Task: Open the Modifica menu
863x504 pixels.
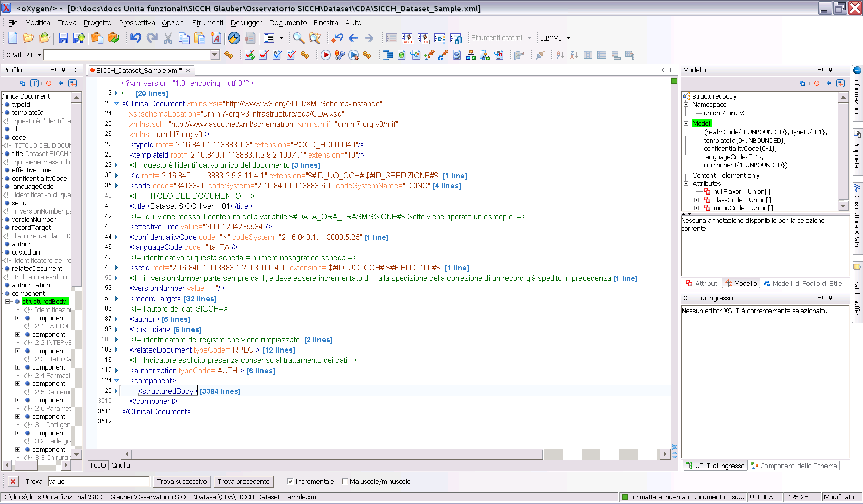Action: click(37, 23)
